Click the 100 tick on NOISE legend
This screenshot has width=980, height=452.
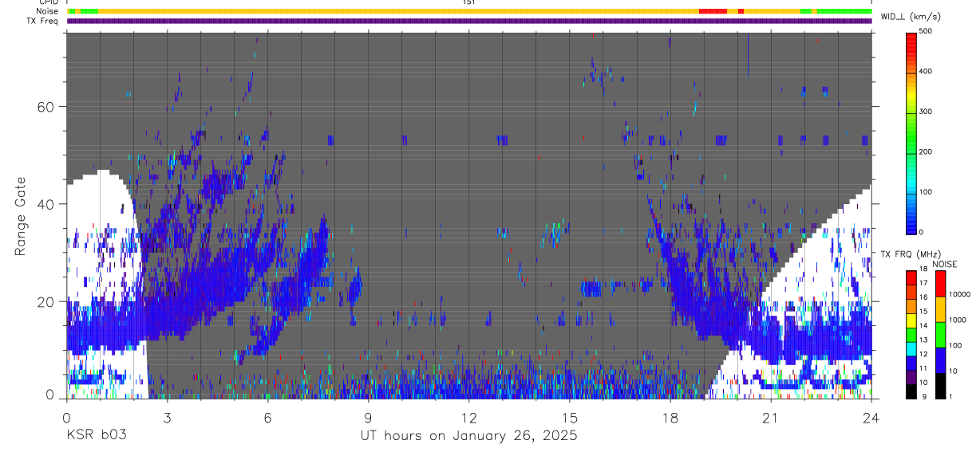(956, 345)
